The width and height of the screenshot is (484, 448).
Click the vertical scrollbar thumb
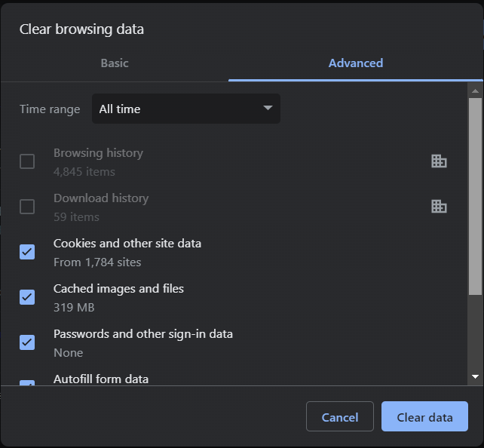(475, 196)
